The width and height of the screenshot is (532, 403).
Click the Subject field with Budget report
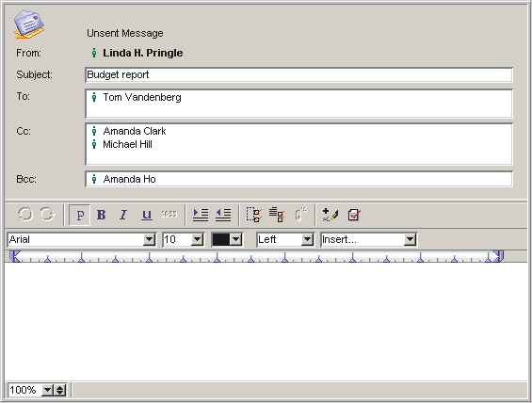click(x=298, y=74)
